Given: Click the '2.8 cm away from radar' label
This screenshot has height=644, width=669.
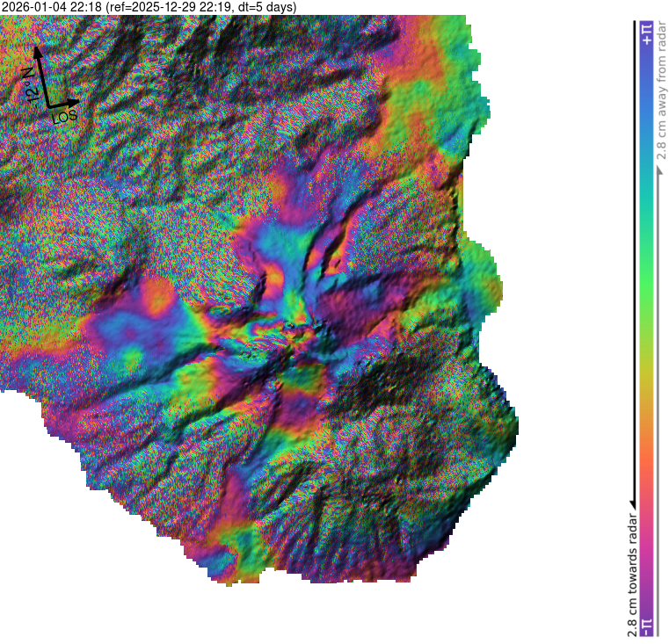Looking at the screenshot, I should click(661, 97).
